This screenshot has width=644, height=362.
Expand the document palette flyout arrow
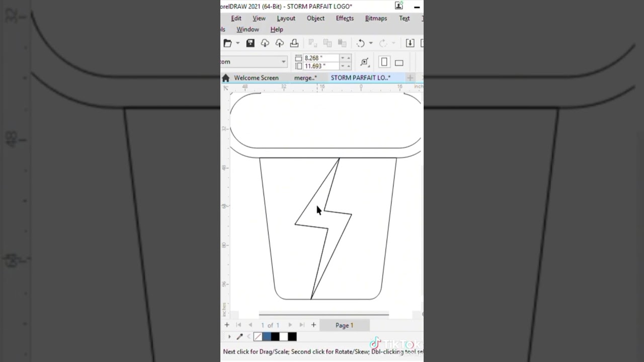click(229, 337)
